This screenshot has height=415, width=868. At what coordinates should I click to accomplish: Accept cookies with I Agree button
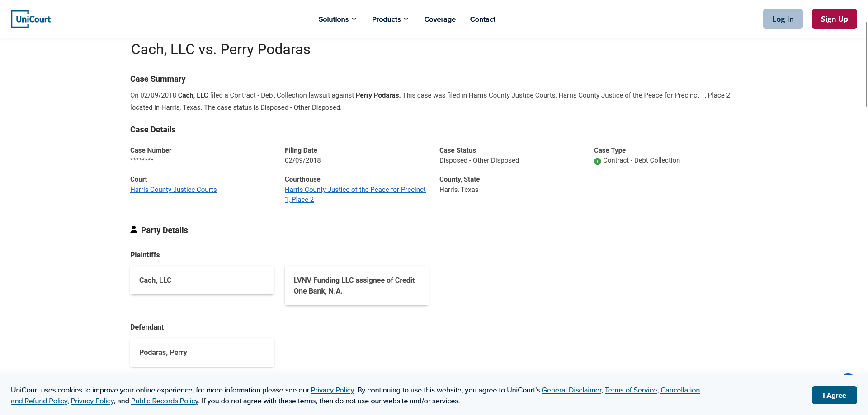pyautogui.click(x=835, y=395)
